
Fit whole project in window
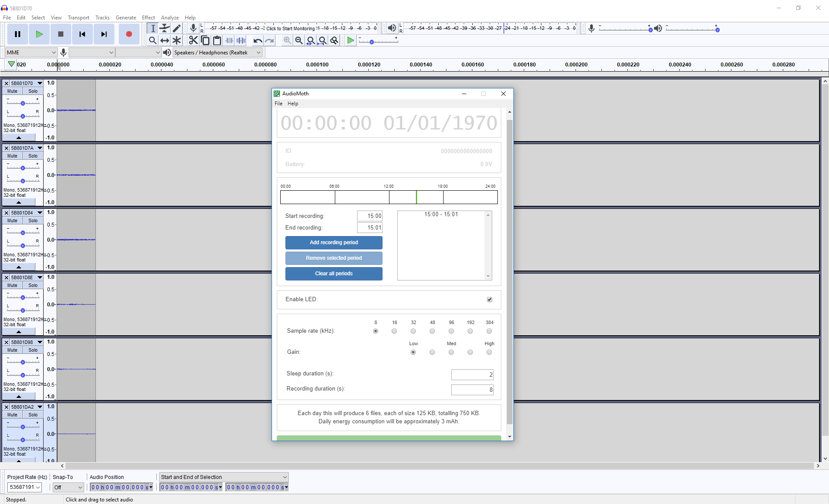(323, 40)
